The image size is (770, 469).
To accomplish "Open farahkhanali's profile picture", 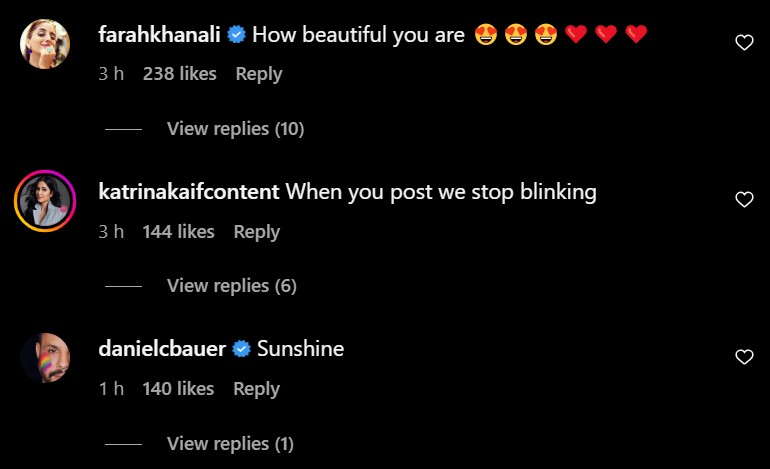I will (45, 44).
